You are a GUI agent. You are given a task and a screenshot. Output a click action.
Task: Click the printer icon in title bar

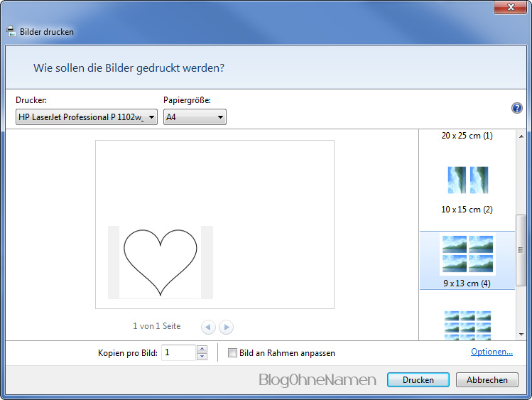11,32
